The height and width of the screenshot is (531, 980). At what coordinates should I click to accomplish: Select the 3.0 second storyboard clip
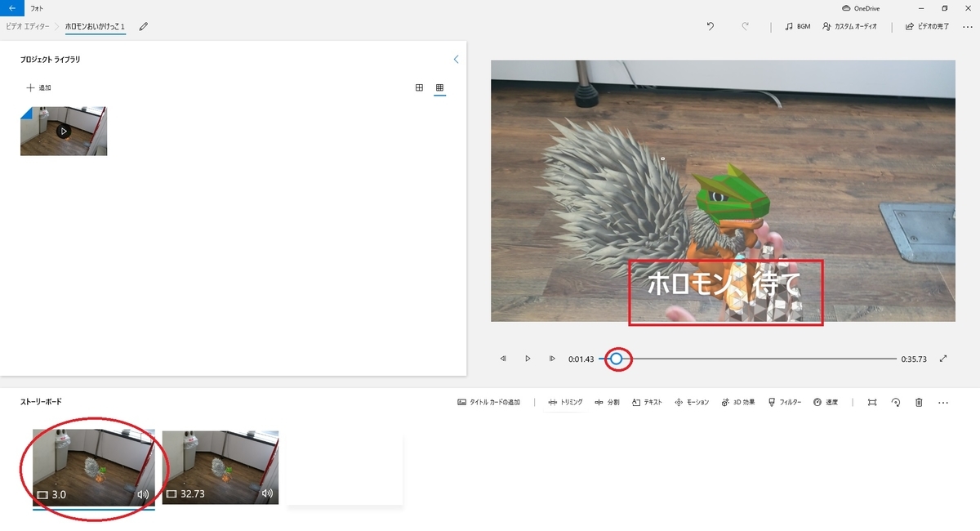pyautogui.click(x=93, y=467)
